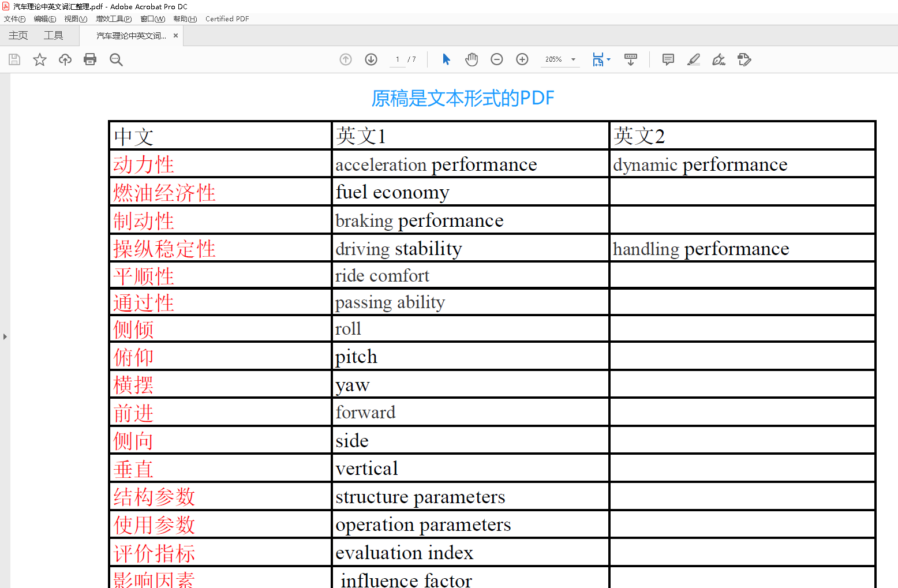Open the Certified PDF menu
This screenshot has width=898, height=588.
pyautogui.click(x=227, y=19)
